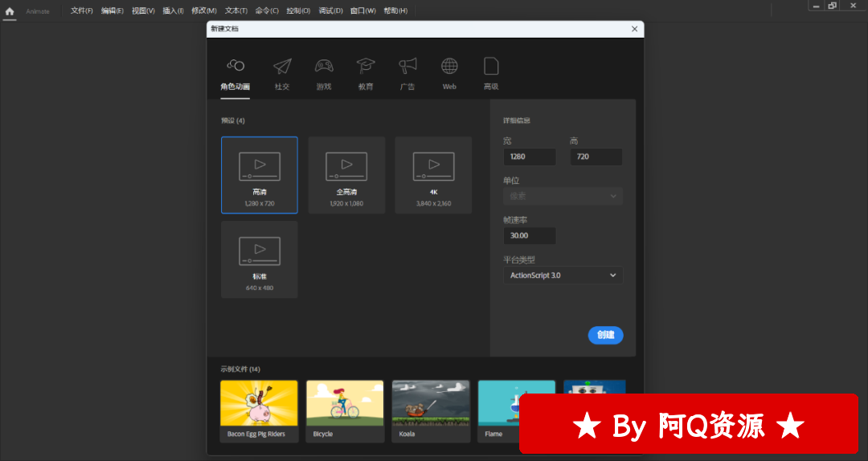This screenshot has width=868, height=461.
Task: Select the 高级 document icon
Action: 491,66
